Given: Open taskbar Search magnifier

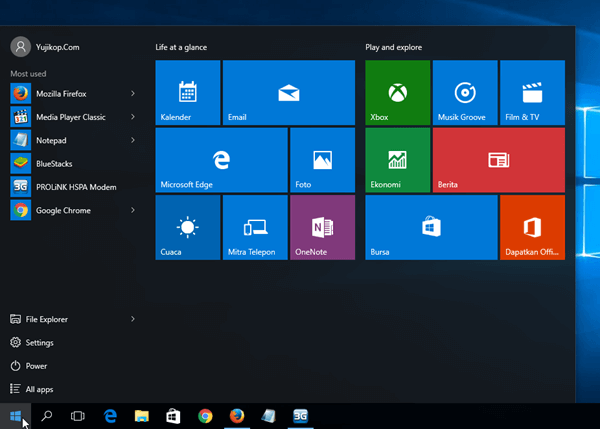Looking at the screenshot, I should (47, 416).
